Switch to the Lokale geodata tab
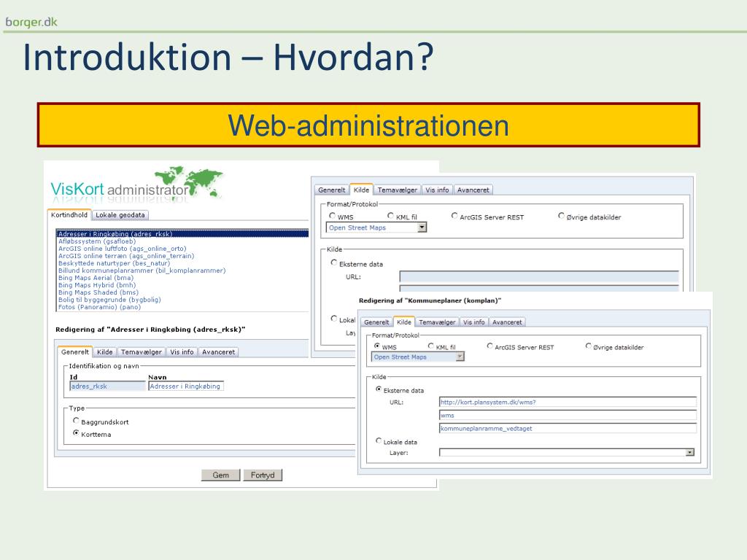The image size is (747, 560). [x=120, y=215]
